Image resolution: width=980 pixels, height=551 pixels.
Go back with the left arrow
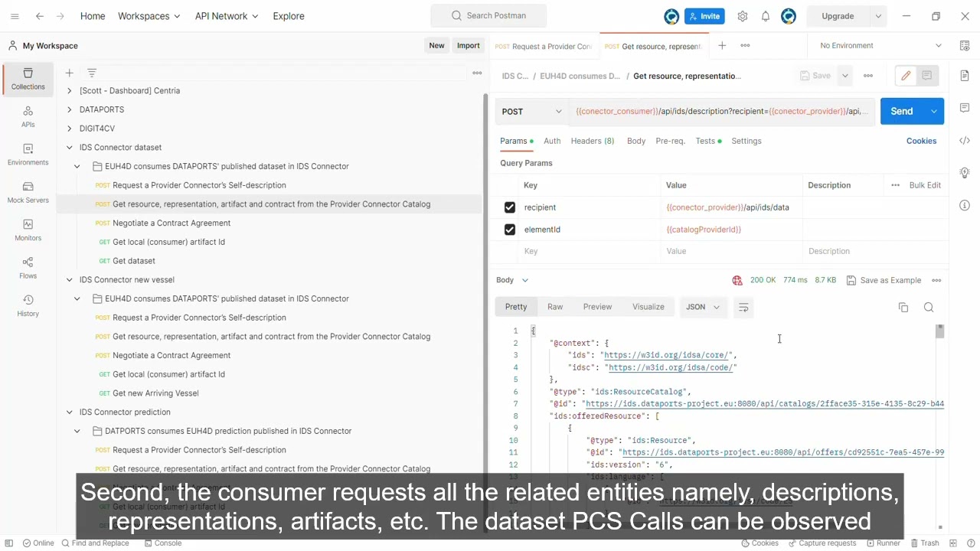pos(39,16)
